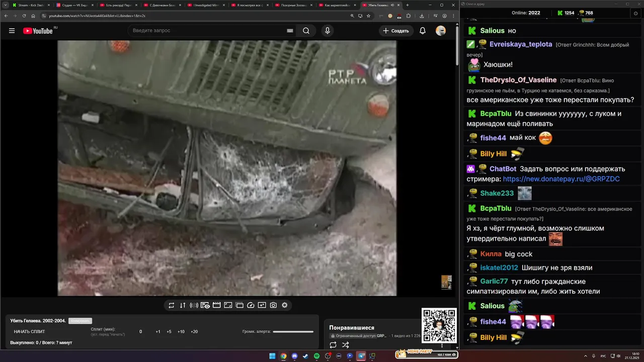Switch to Как маркетплейсы tab
This screenshot has height=362, width=644.
point(338,5)
